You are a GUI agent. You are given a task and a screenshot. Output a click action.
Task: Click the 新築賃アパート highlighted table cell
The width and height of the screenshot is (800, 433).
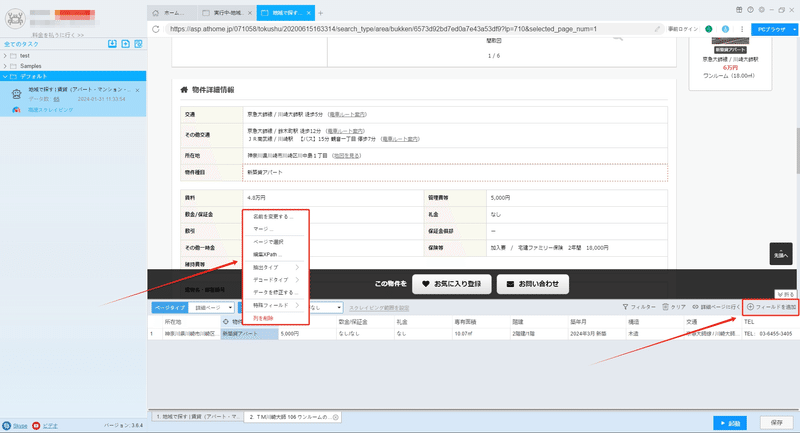click(x=249, y=334)
